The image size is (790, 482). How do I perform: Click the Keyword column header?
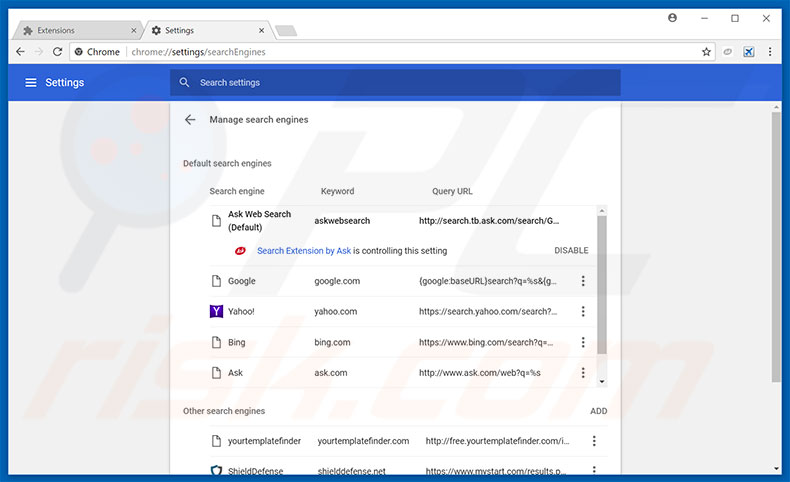(338, 191)
